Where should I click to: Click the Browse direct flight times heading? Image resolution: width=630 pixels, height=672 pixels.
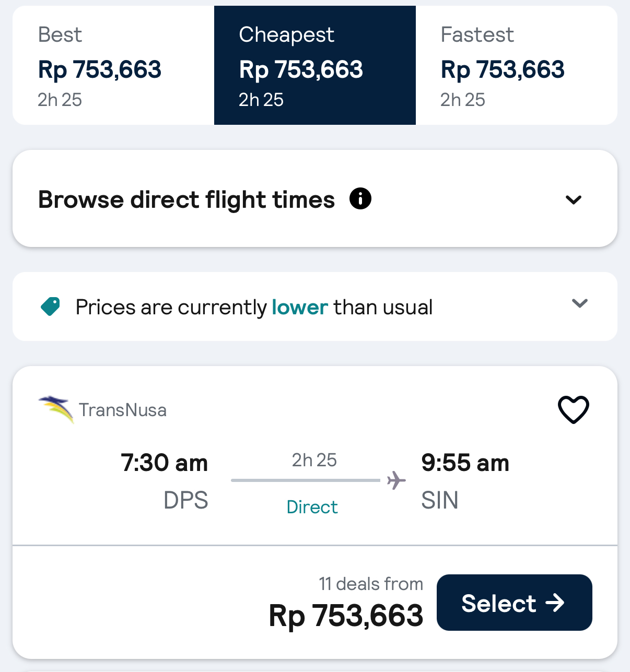click(186, 200)
